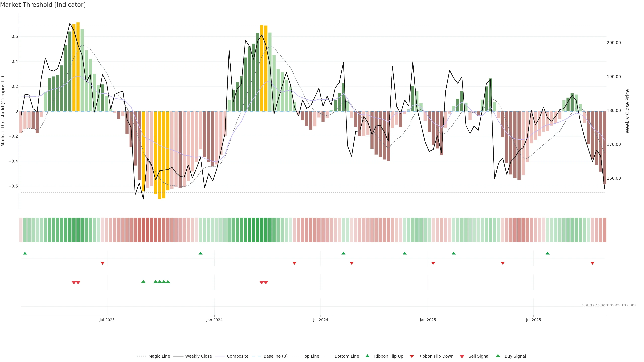Click the Jan 2024 x-axis tick label

click(214, 320)
